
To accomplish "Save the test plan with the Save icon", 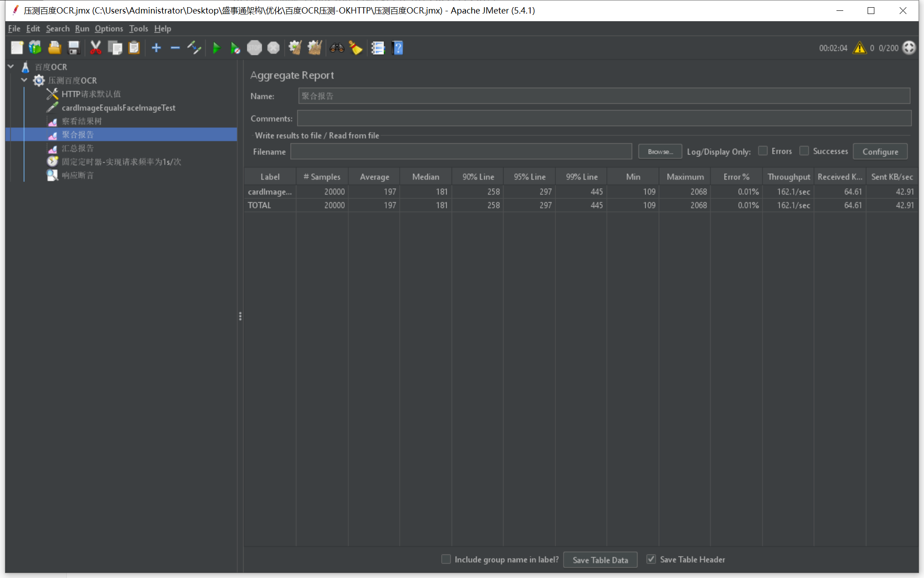I will pos(74,47).
